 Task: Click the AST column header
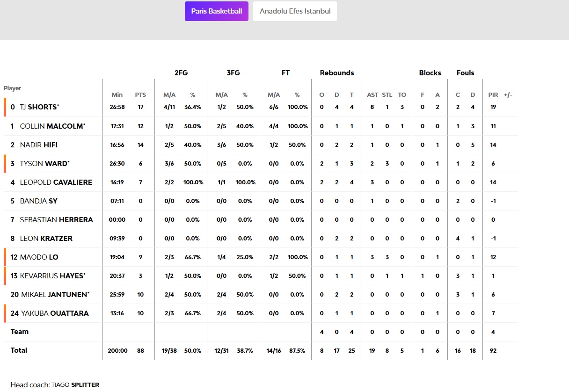pyautogui.click(x=372, y=95)
